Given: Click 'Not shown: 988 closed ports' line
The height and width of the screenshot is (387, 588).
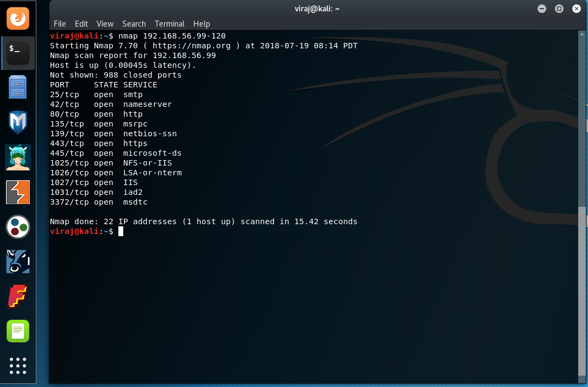Looking at the screenshot, I should pyautogui.click(x=116, y=75).
